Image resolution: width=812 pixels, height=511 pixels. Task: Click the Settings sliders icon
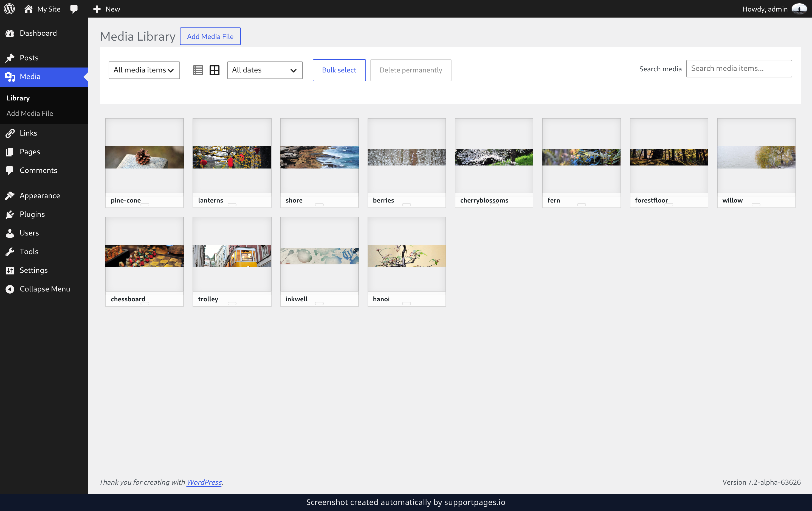point(10,270)
